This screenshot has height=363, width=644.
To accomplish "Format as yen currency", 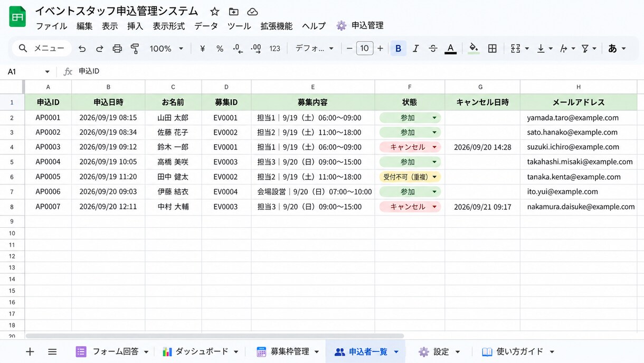I will pos(202,49).
